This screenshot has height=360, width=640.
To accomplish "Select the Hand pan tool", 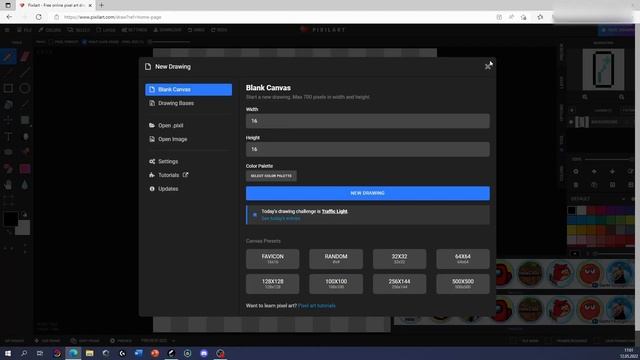I will point(8,184).
